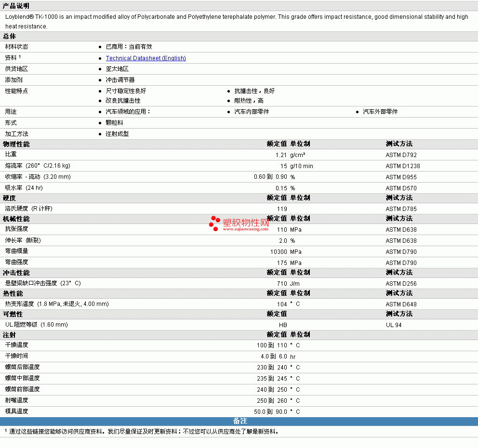Select the 改良抗撞击性 feature
Image resolution: width=478 pixels, height=448 pixels.
[x=123, y=101]
